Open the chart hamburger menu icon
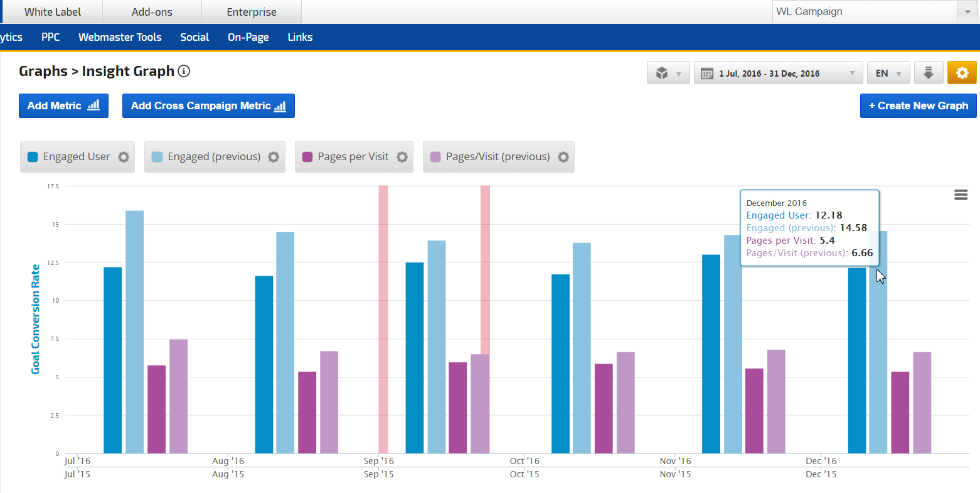The height and width of the screenshot is (493, 980). click(x=961, y=195)
